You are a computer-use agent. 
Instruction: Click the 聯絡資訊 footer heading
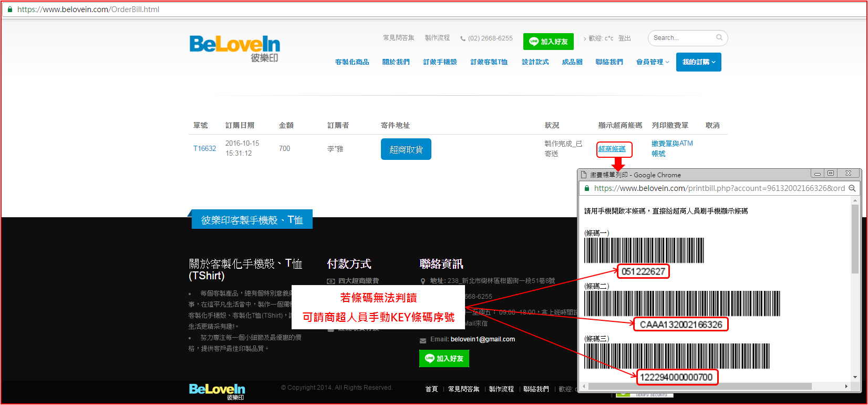click(441, 264)
